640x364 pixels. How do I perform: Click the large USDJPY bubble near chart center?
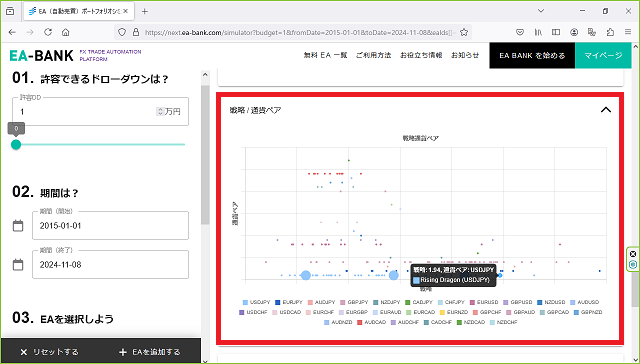[x=393, y=275]
